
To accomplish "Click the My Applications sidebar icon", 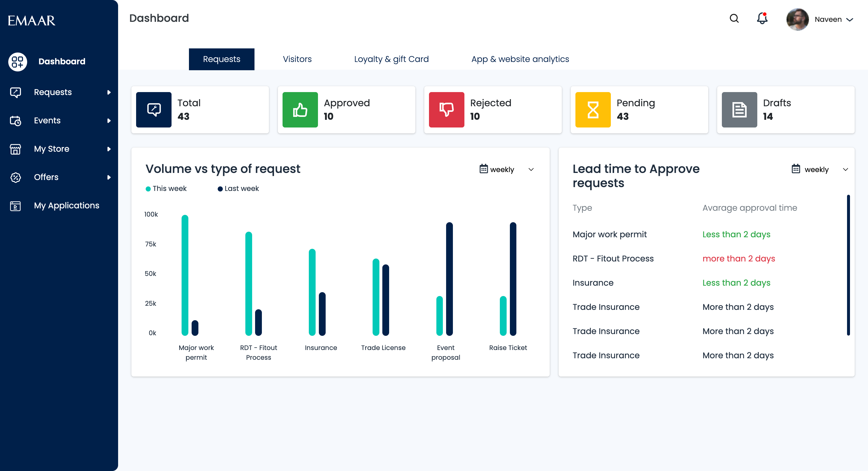I will 15,206.
